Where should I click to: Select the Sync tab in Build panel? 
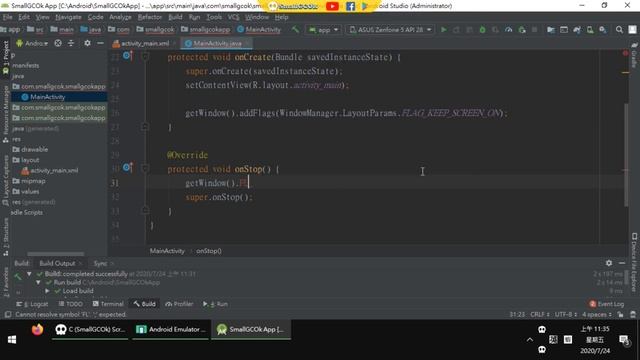(x=100, y=263)
